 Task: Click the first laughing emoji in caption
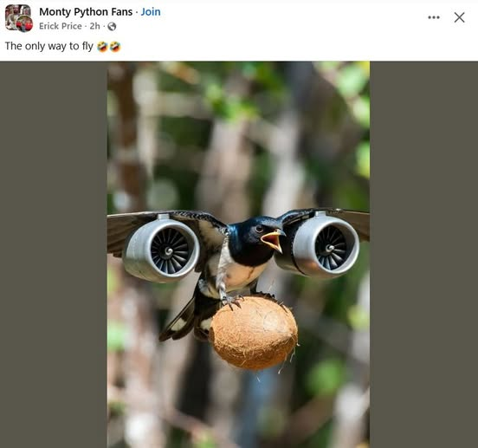(102, 47)
